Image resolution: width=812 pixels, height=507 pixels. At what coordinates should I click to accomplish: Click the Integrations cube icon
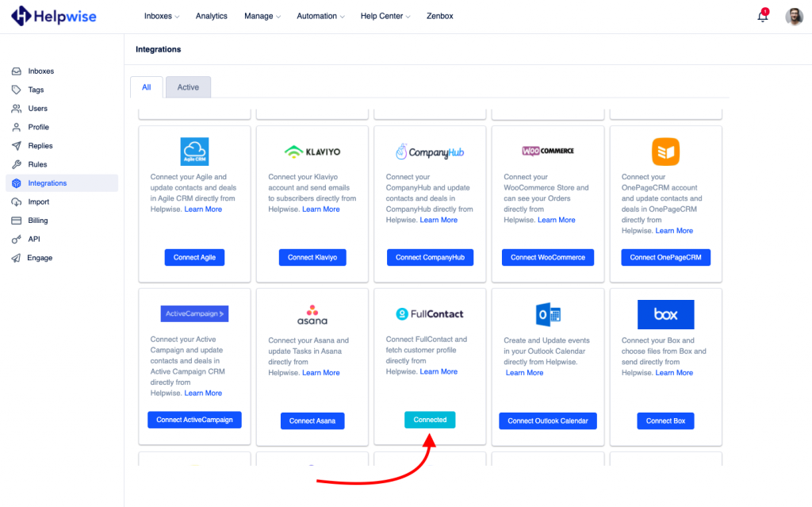coord(17,183)
